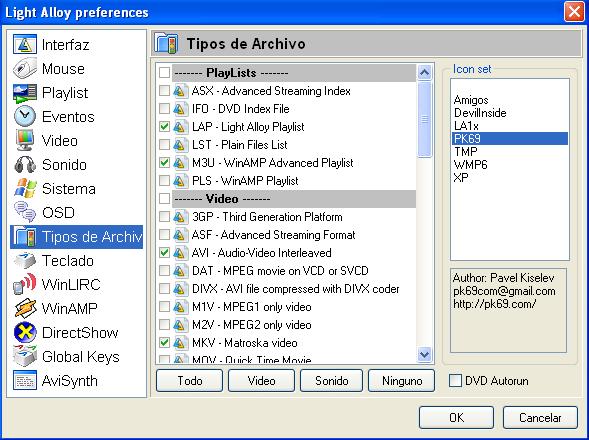Click the 3GP file type icon

click(181, 217)
